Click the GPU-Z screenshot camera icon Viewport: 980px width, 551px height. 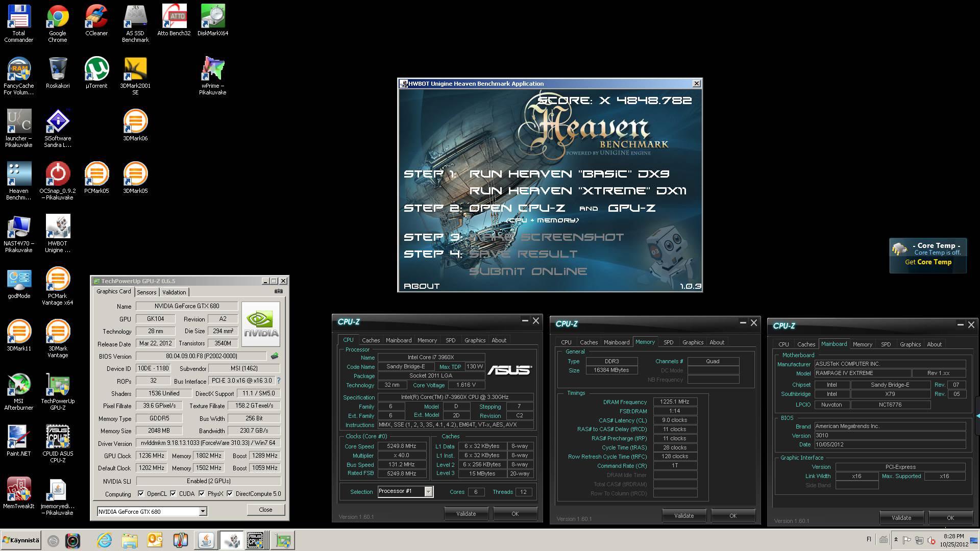coord(279,291)
